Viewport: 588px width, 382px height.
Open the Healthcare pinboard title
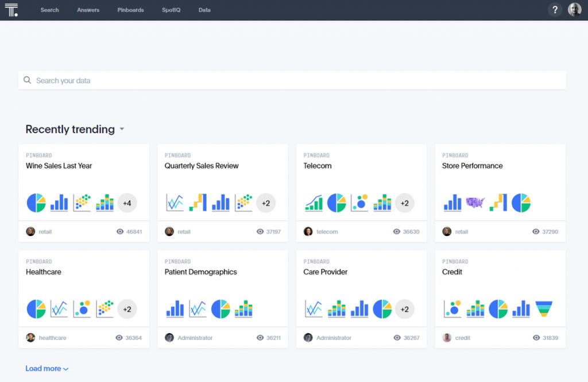click(x=44, y=272)
